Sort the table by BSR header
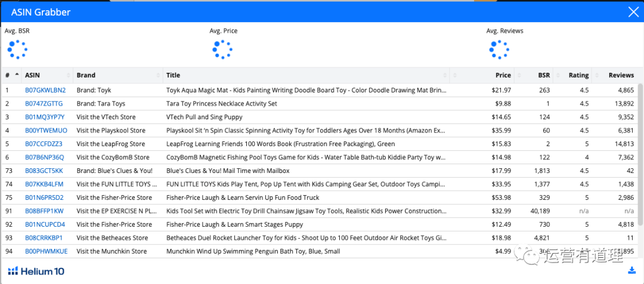 pyautogui.click(x=543, y=76)
